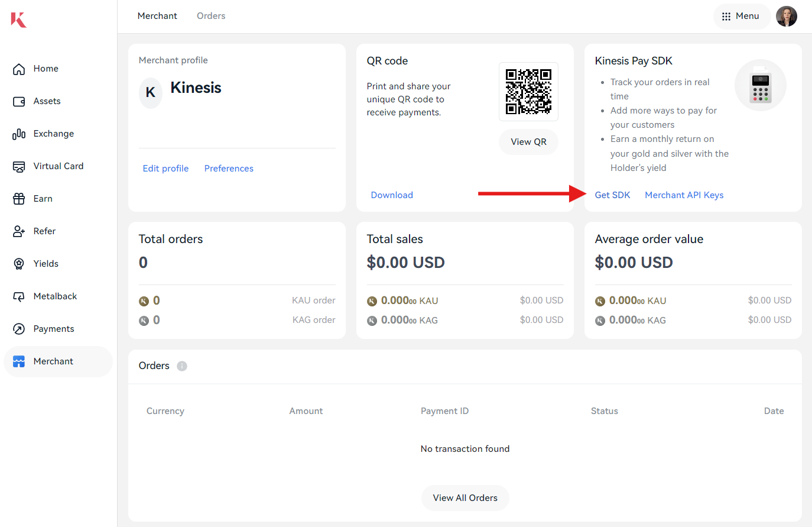Click the Total sales $0.00 USD value
Screen dimensions: 812x527
click(405, 263)
